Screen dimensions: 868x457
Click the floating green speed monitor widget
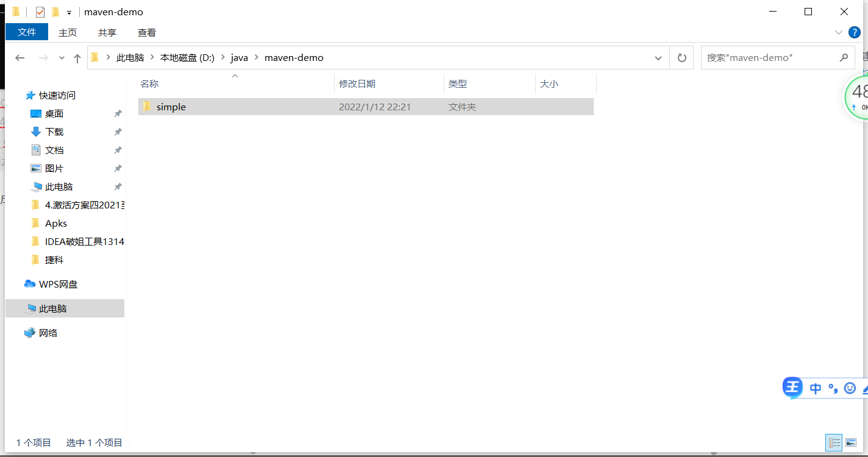pyautogui.click(x=856, y=96)
